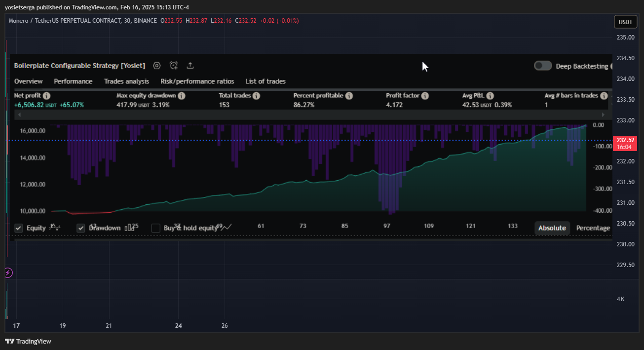The height and width of the screenshot is (350, 644).
Task: Click the red 232.52 current price label
Action: click(x=625, y=143)
